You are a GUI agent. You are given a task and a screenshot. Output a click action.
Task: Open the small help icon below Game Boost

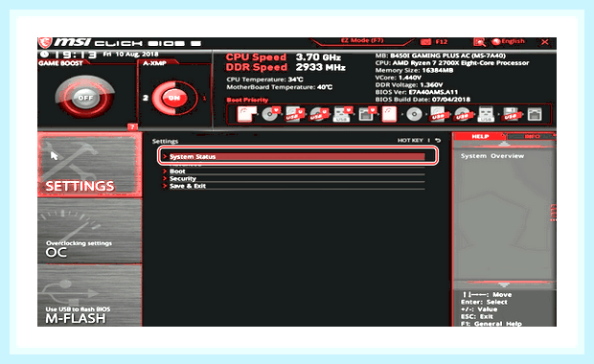coord(132,126)
